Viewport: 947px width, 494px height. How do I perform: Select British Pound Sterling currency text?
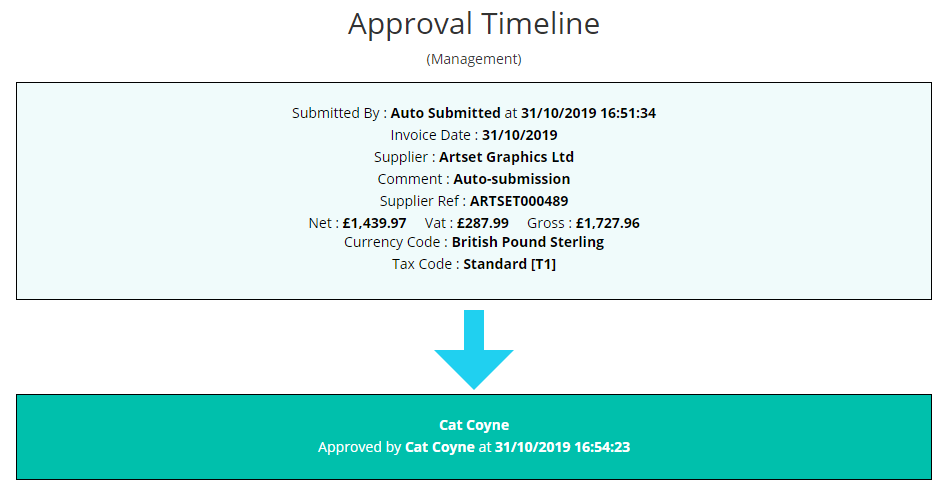click(528, 242)
